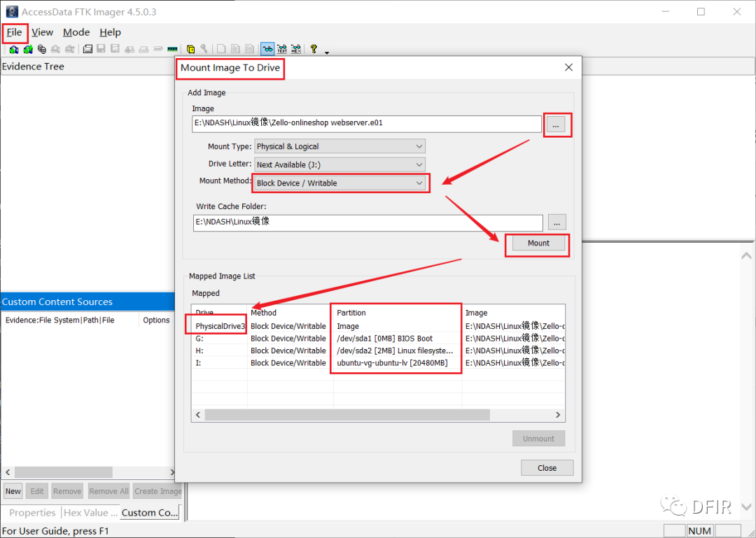Switch to the Custom Content tab
756x538 pixels.
[150, 512]
